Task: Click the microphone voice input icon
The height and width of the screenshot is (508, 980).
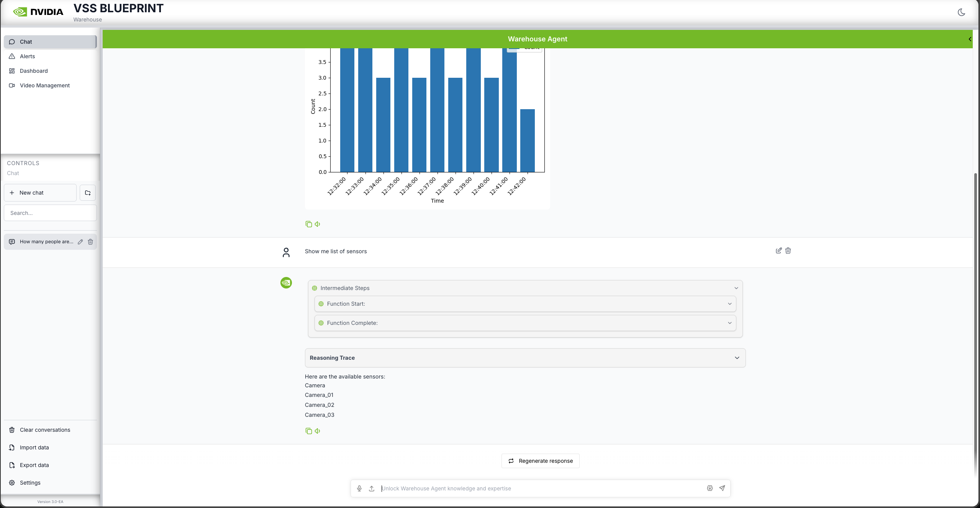Action: pyautogui.click(x=359, y=488)
